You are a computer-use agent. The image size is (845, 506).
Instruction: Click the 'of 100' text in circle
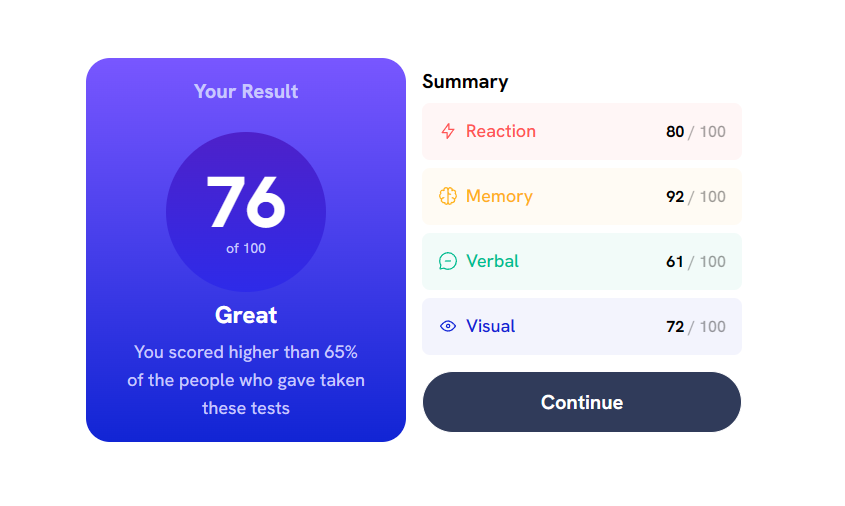pyautogui.click(x=246, y=248)
